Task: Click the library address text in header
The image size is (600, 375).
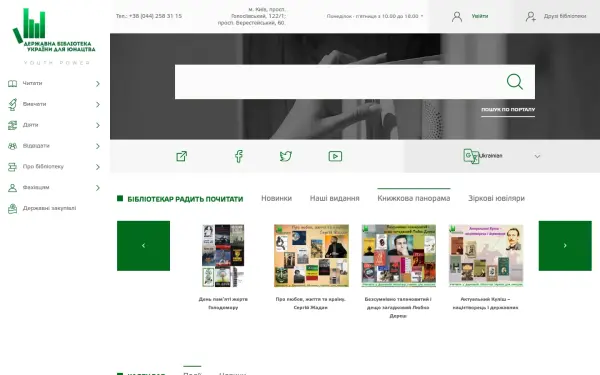Action: click(252, 16)
